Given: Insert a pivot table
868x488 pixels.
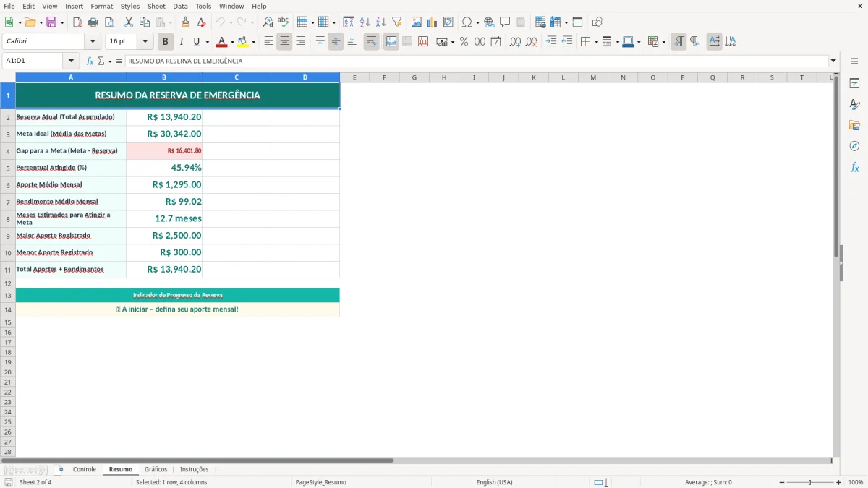Looking at the screenshot, I should pyautogui.click(x=448, y=22).
